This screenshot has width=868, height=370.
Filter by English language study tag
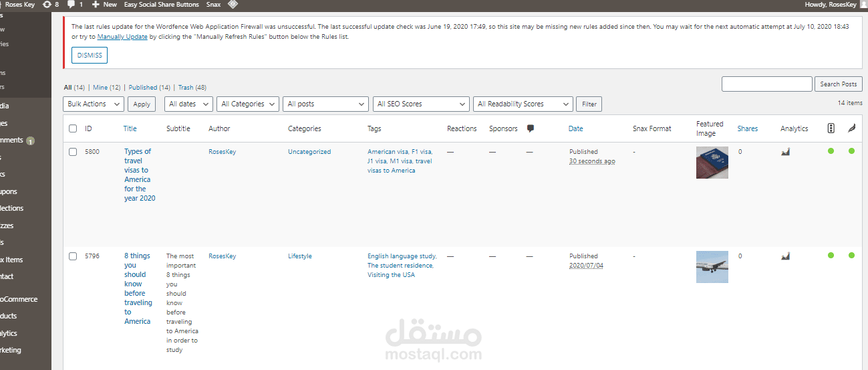(402, 256)
